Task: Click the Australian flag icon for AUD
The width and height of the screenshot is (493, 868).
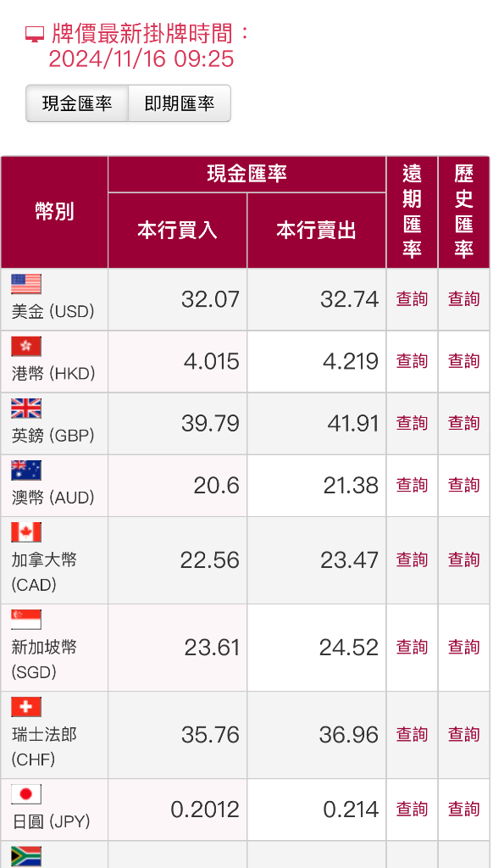Action: click(x=26, y=470)
